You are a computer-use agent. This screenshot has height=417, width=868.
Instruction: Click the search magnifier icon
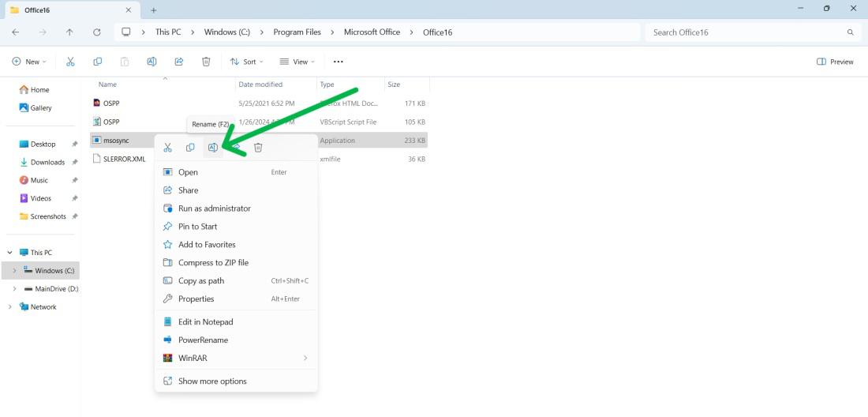pos(851,32)
